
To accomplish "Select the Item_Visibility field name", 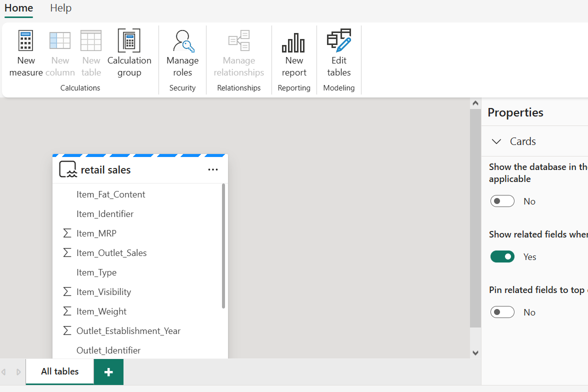I will click(104, 292).
